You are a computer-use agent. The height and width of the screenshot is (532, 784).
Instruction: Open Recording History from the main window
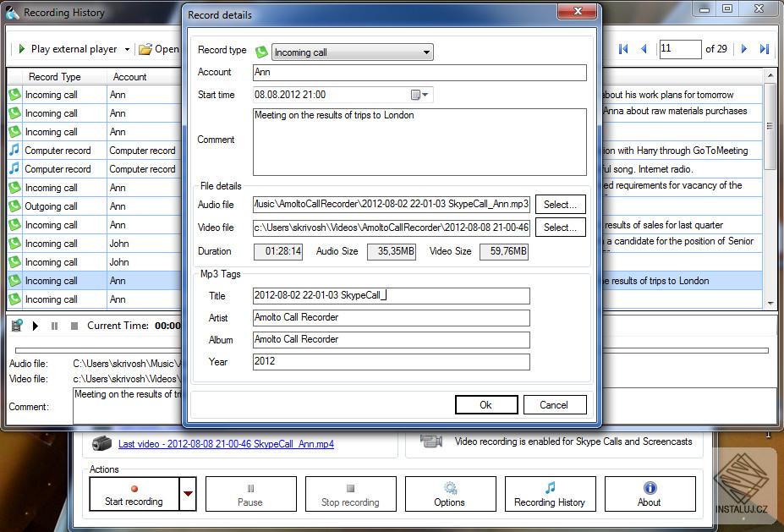(550, 494)
